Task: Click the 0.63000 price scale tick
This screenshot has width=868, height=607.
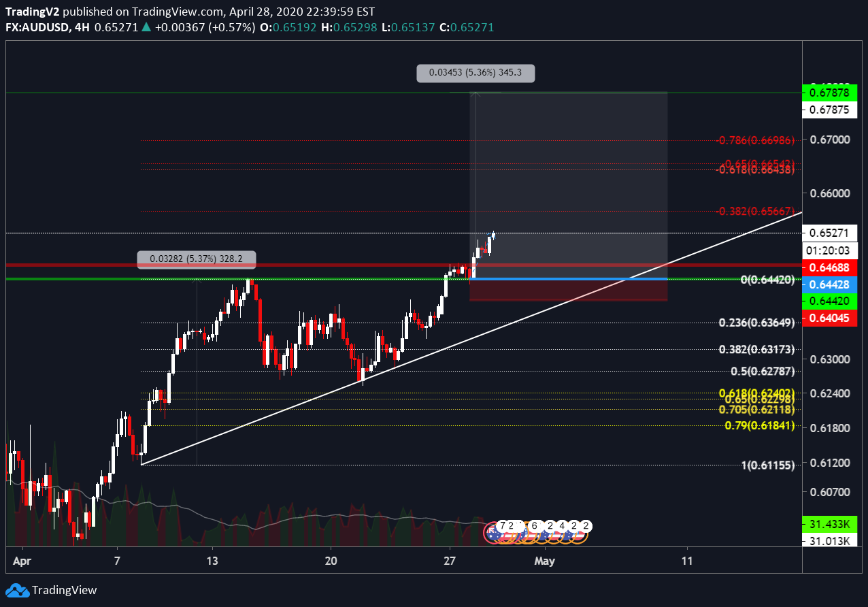Action: coord(829,359)
